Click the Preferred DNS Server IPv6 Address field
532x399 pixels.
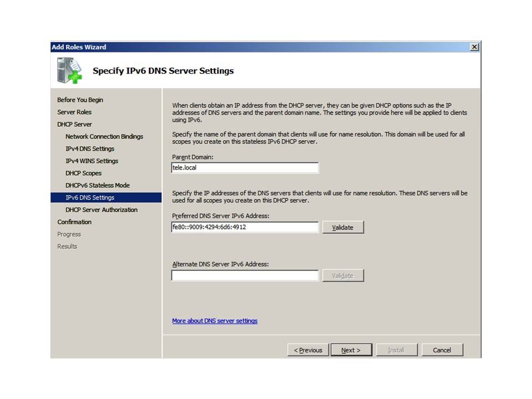point(245,227)
